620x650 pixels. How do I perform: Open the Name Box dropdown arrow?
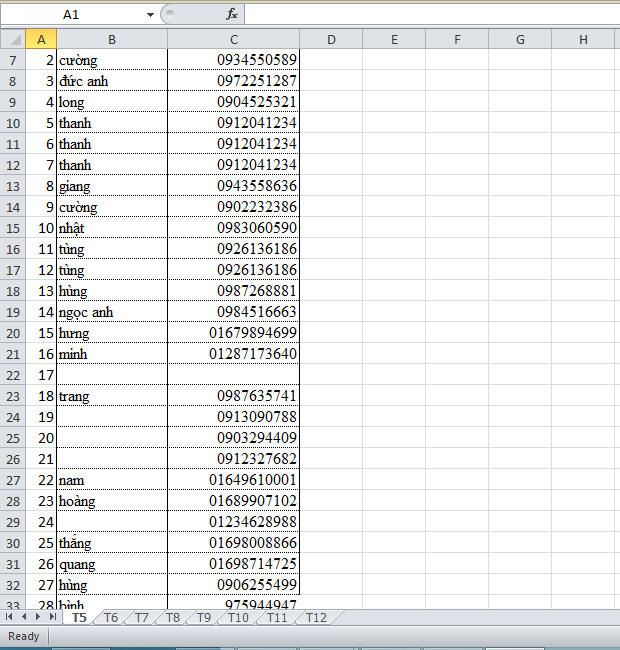click(x=150, y=15)
